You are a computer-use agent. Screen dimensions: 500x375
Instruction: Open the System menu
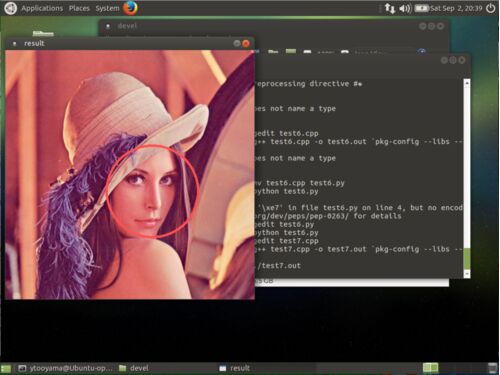[107, 8]
